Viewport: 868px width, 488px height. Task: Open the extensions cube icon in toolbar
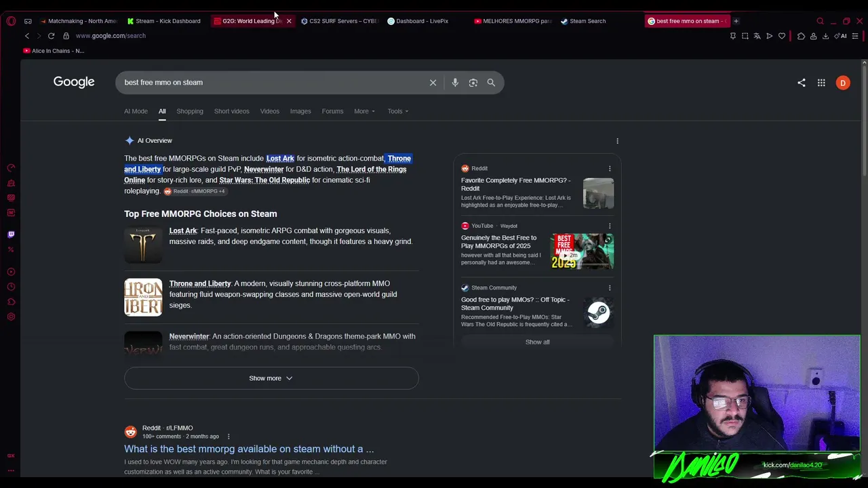point(801,36)
